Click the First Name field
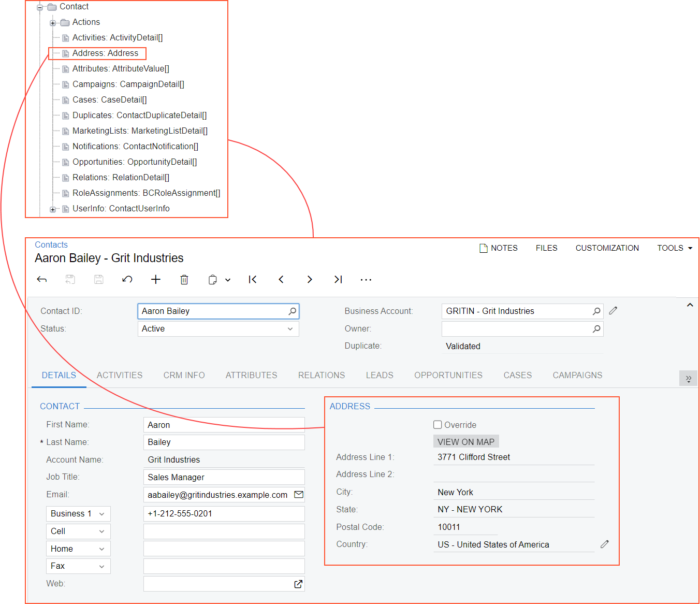 click(224, 425)
